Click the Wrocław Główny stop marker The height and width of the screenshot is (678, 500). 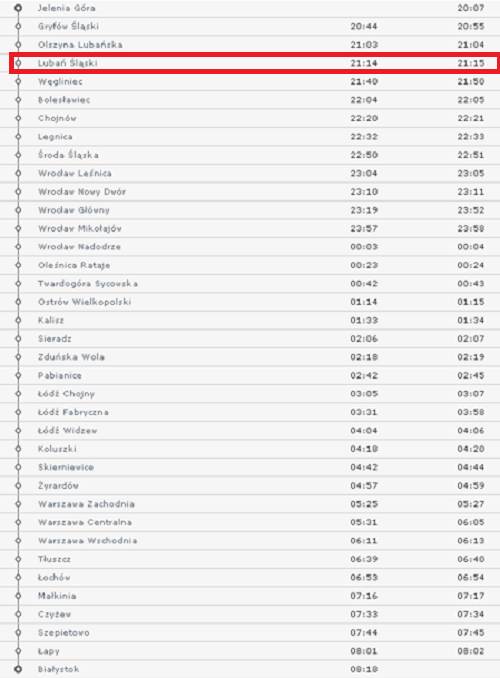click(x=18, y=210)
